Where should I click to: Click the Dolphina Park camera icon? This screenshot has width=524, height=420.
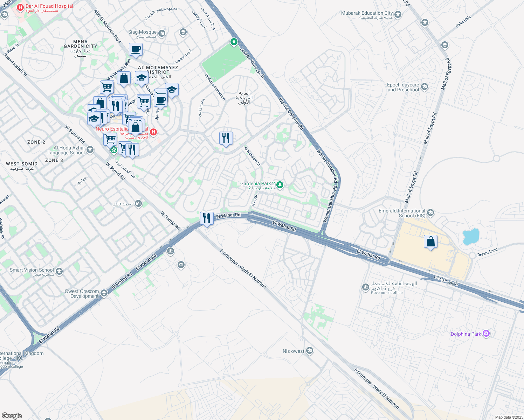[x=486, y=334]
